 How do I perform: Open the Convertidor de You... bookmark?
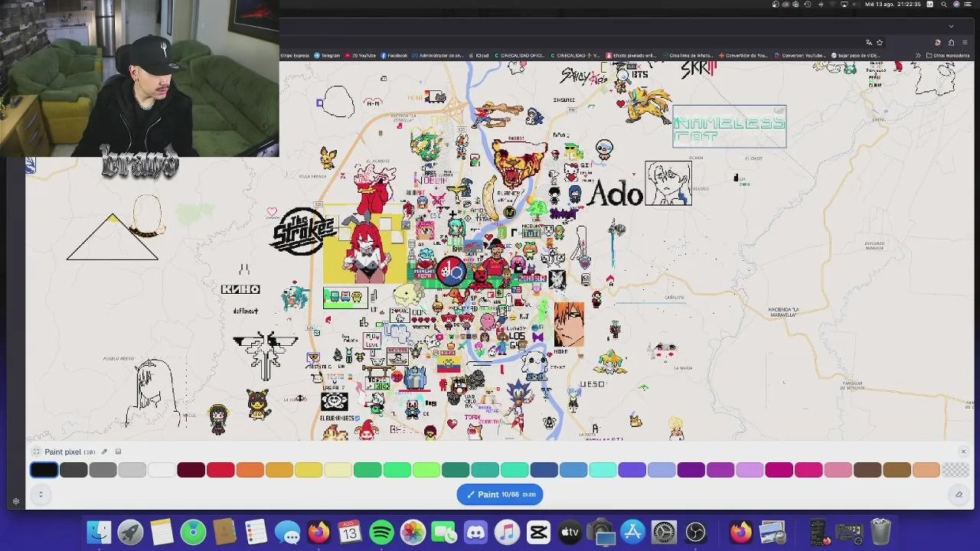(743, 55)
